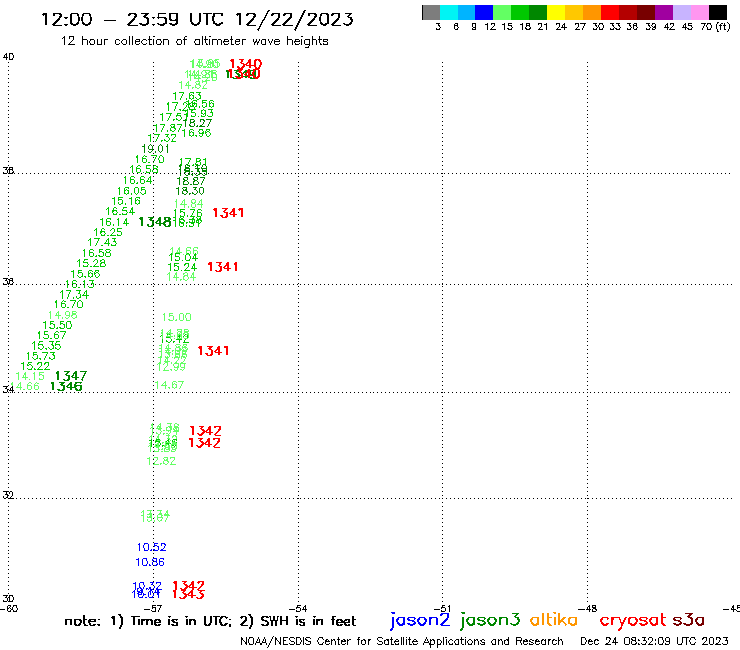Select the 17.63 wave height reading
Image resolution: width=740 pixels, height=650 pixels.
(187, 96)
